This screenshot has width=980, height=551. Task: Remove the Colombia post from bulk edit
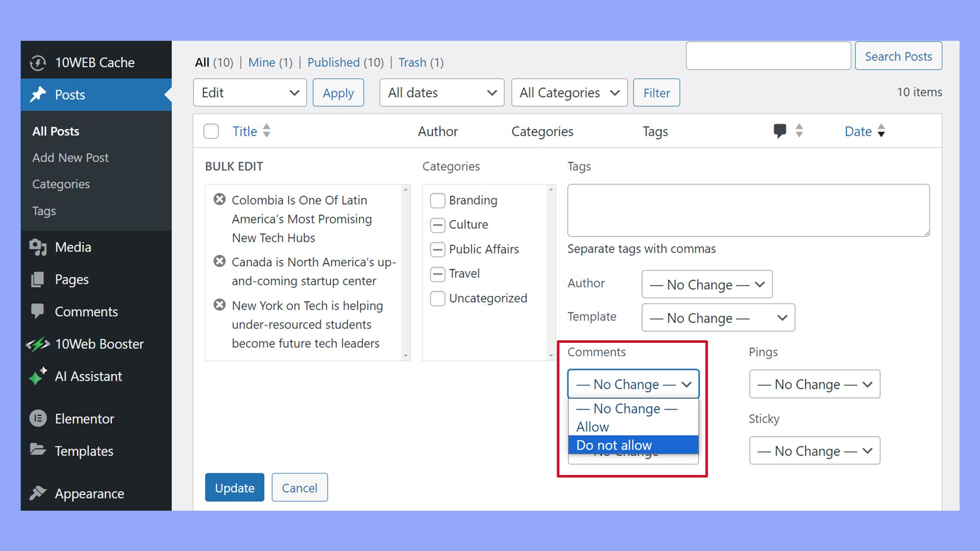(219, 199)
